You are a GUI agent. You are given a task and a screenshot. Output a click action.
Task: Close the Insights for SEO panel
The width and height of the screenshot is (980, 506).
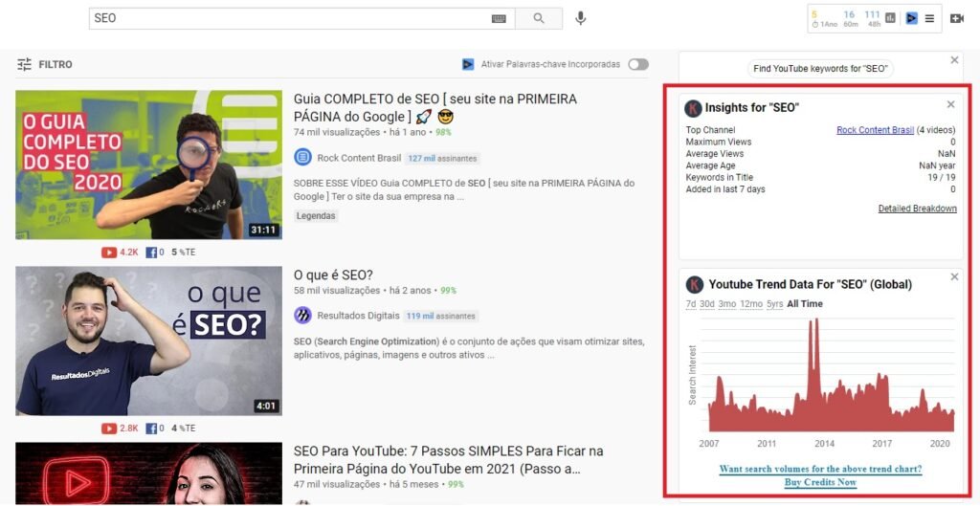[950, 104]
